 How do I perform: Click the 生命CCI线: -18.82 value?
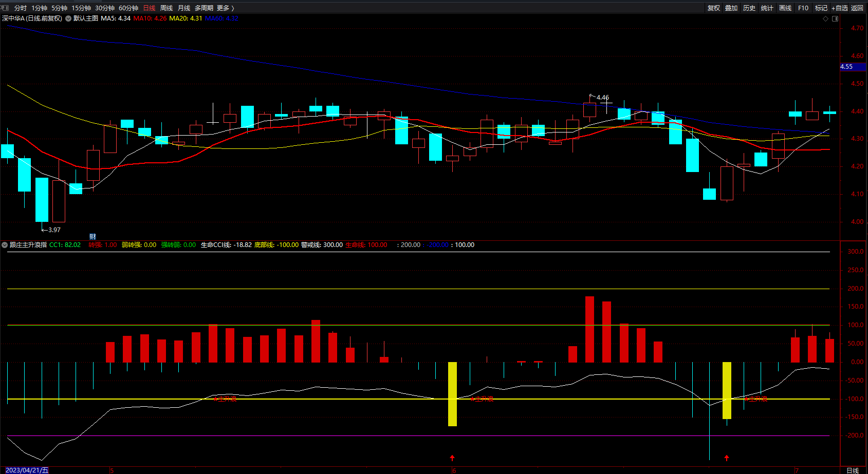[226, 245]
